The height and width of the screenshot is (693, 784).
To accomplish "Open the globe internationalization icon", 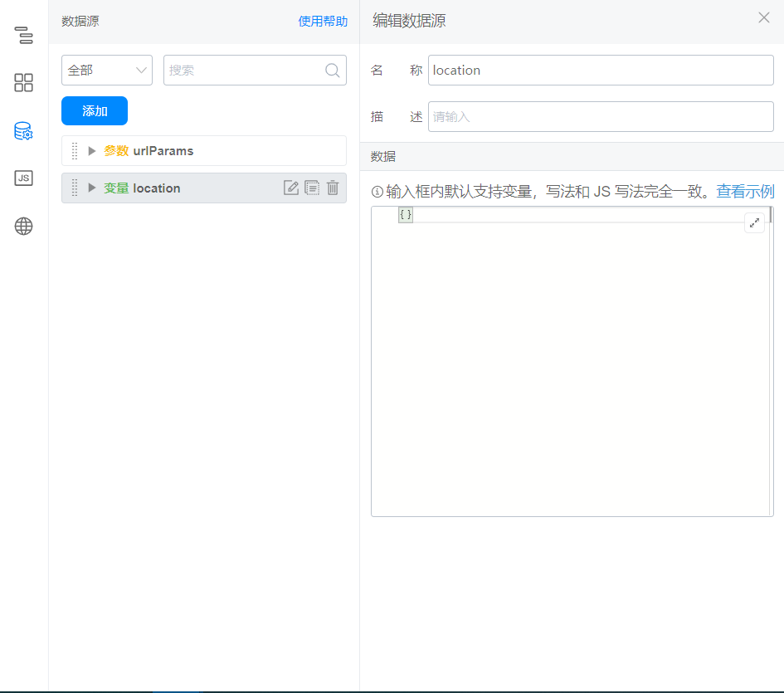I will click(23, 227).
